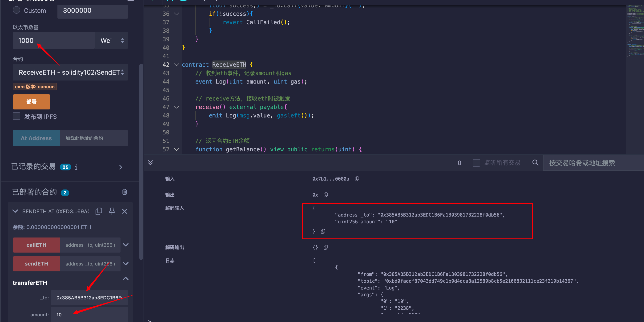Screen dimensions: 644x322
Task: Click the ether value field showing 1000
Action: pyautogui.click(x=54, y=40)
